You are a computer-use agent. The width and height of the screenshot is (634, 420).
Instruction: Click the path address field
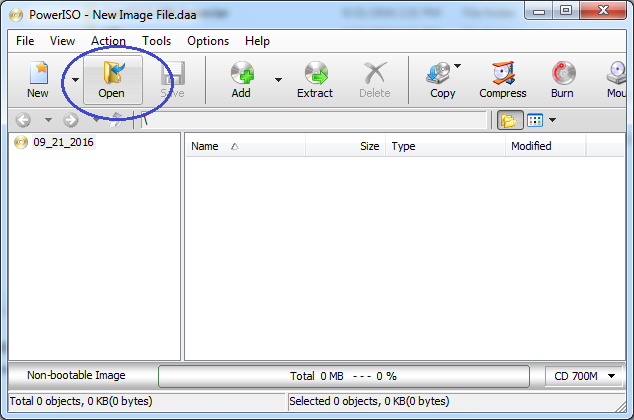point(313,120)
